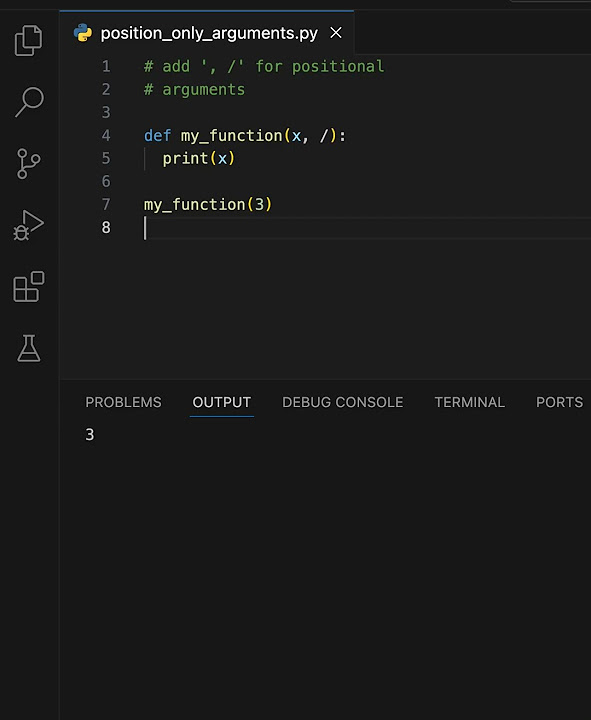Screen dimensions: 591x720
Task: Open the Search view icon
Action: [x=29, y=101]
